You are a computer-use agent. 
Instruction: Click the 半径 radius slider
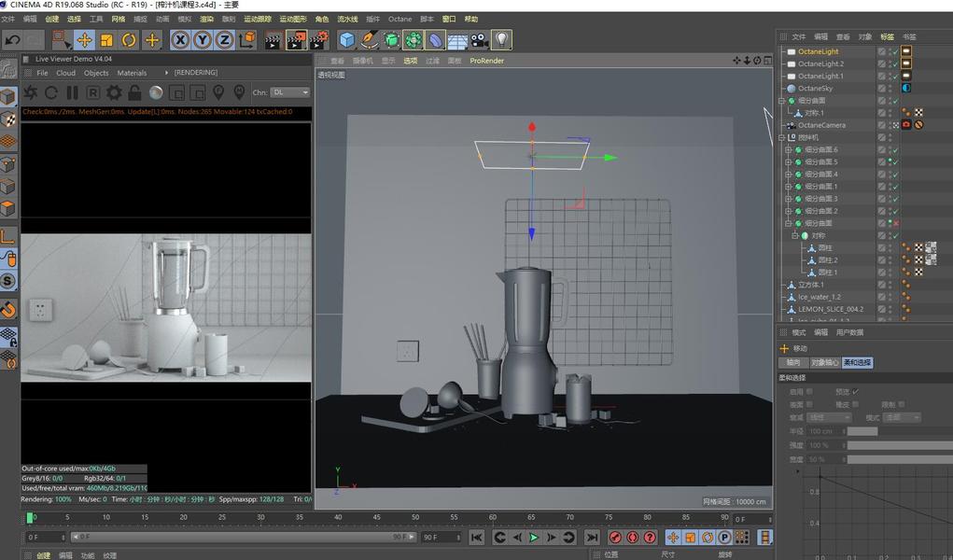[900, 431]
